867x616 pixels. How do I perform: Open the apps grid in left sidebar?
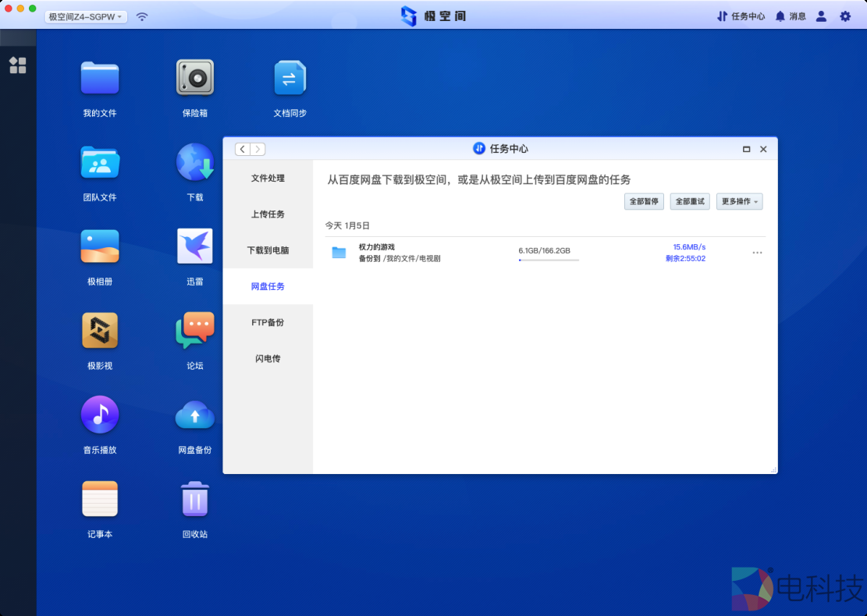17,65
